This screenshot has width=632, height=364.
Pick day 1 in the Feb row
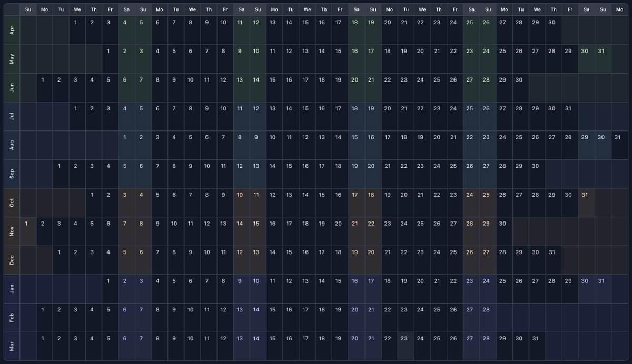(43, 318)
